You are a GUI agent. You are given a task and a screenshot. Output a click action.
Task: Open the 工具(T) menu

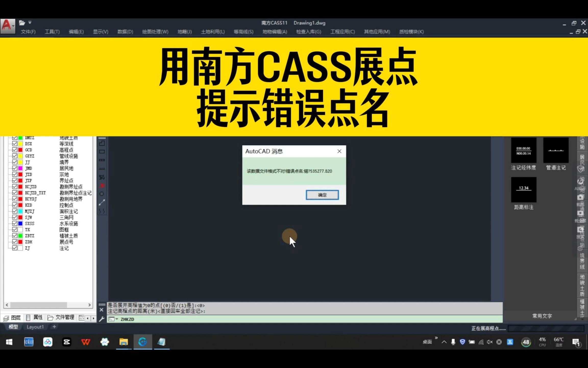pyautogui.click(x=52, y=32)
